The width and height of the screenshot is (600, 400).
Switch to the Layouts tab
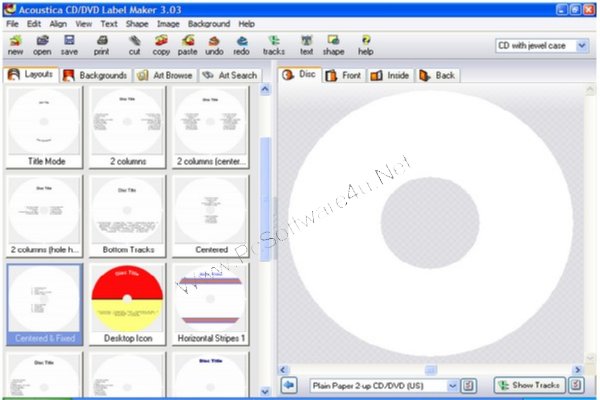(x=31, y=74)
